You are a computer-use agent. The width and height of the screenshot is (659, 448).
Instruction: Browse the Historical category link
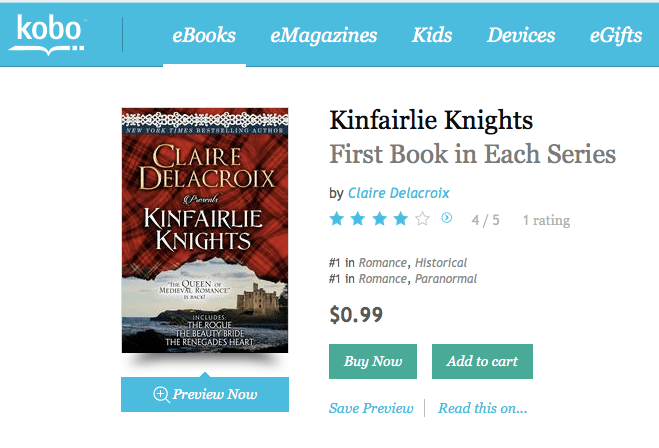click(442, 263)
